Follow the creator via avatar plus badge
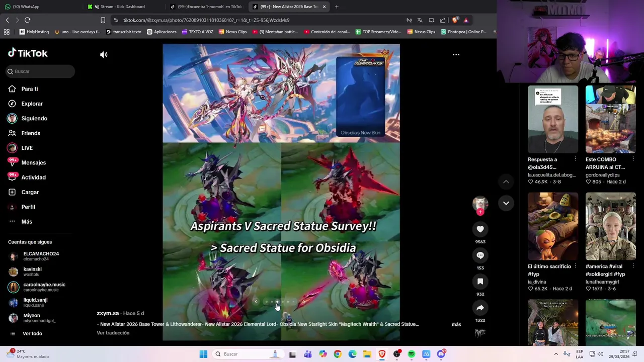644x362 pixels. [x=480, y=212]
